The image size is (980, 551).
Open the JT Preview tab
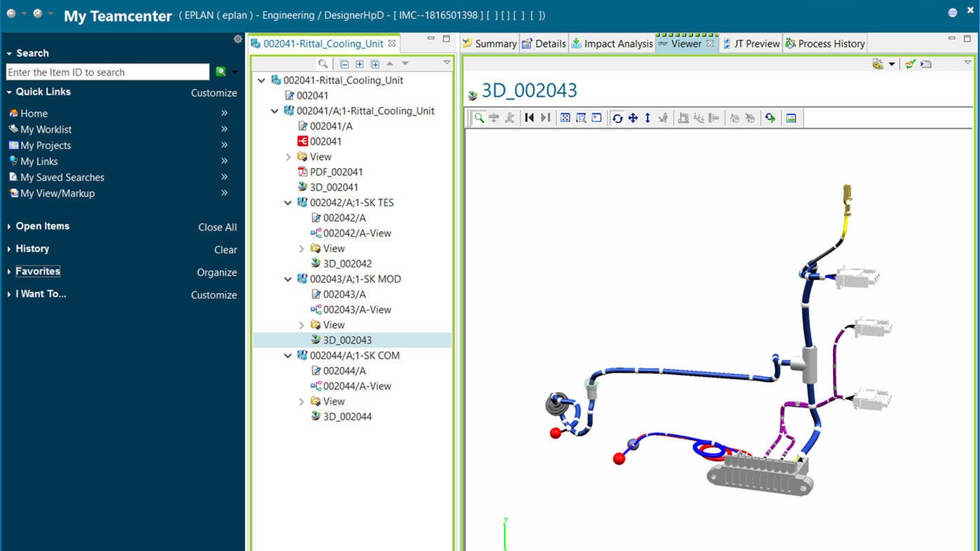point(751,43)
